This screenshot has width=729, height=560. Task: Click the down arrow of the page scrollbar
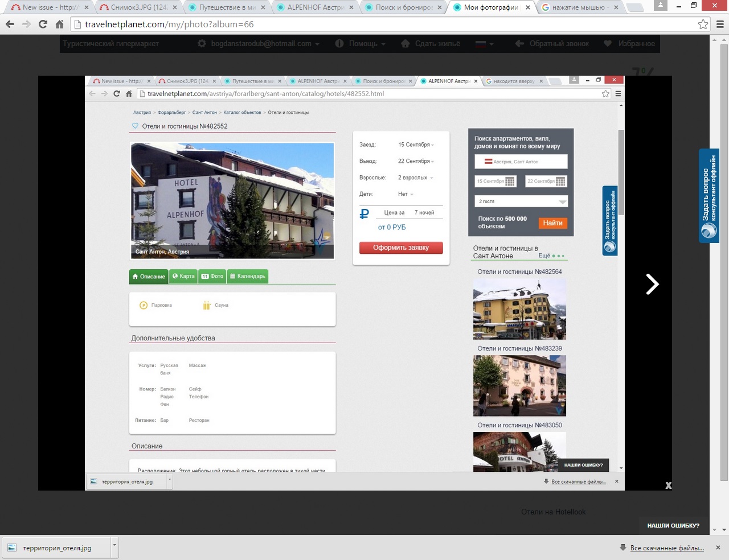pyautogui.click(x=724, y=530)
